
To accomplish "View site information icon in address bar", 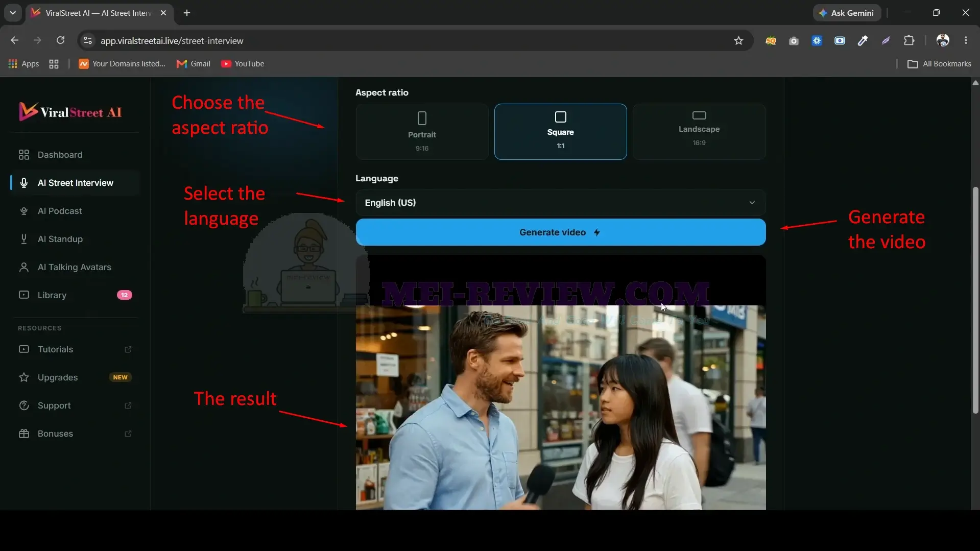I will [88, 40].
